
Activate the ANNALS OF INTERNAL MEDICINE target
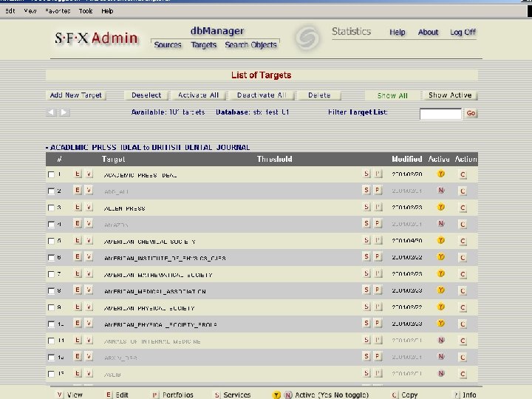coord(440,340)
